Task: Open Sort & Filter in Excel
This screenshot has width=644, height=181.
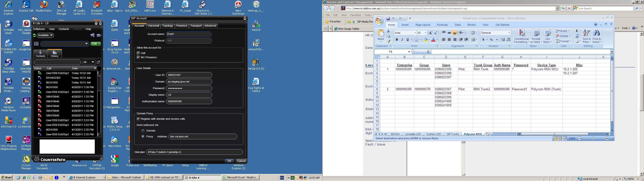Action: click(586, 36)
